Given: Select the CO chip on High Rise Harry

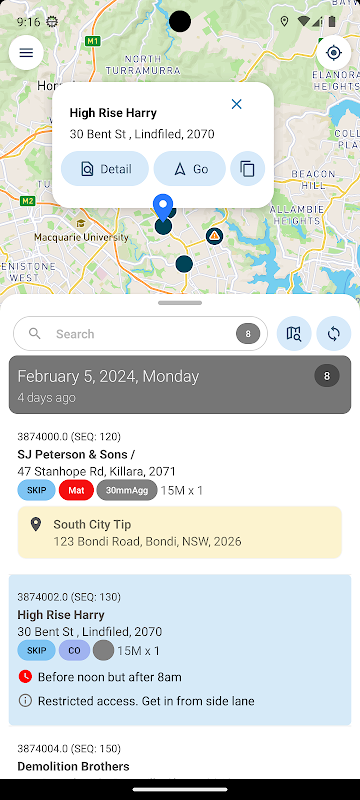Looking at the screenshot, I should pos(74,651).
